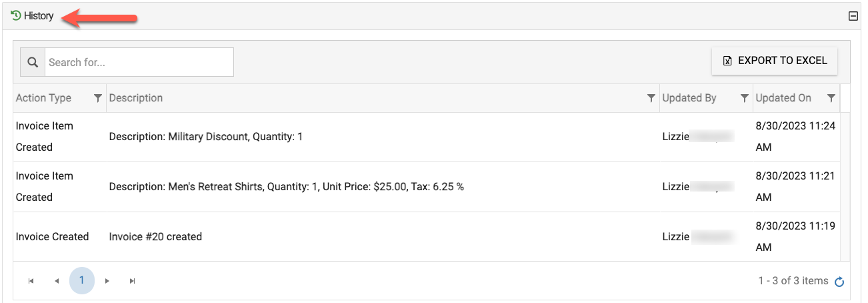Go to next page arrow
This screenshot has width=868, height=303.
pyautogui.click(x=107, y=281)
